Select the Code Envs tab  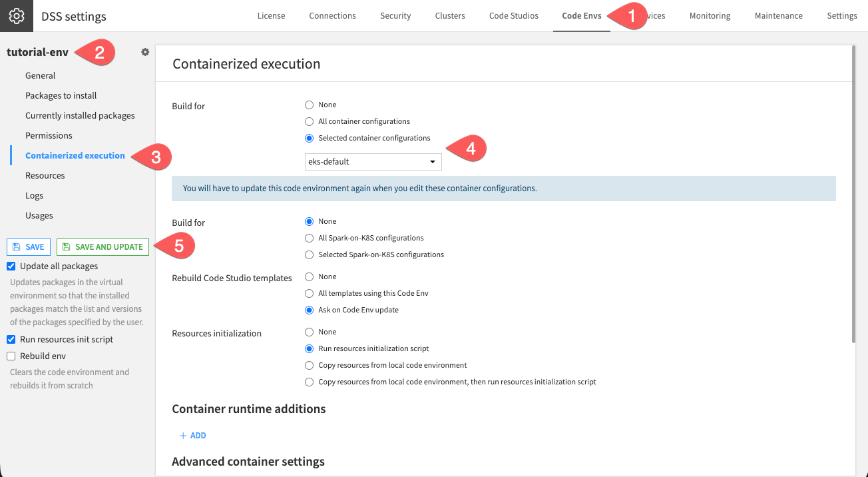tap(581, 16)
